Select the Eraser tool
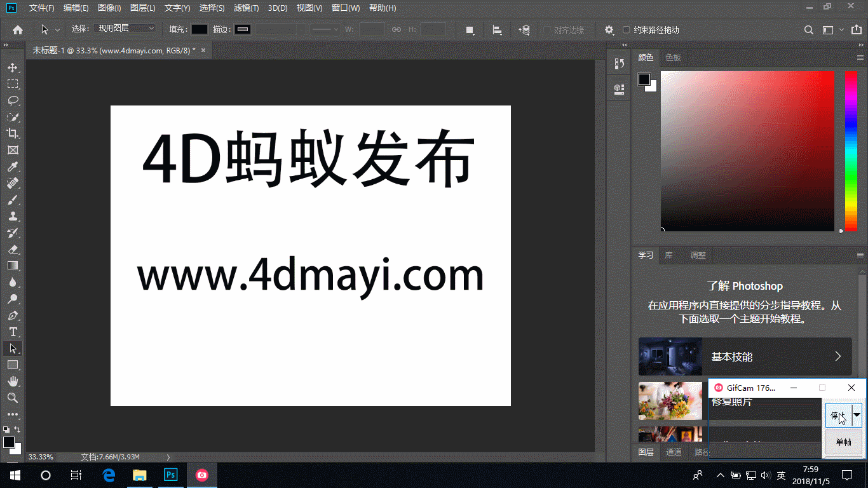 coord(13,249)
